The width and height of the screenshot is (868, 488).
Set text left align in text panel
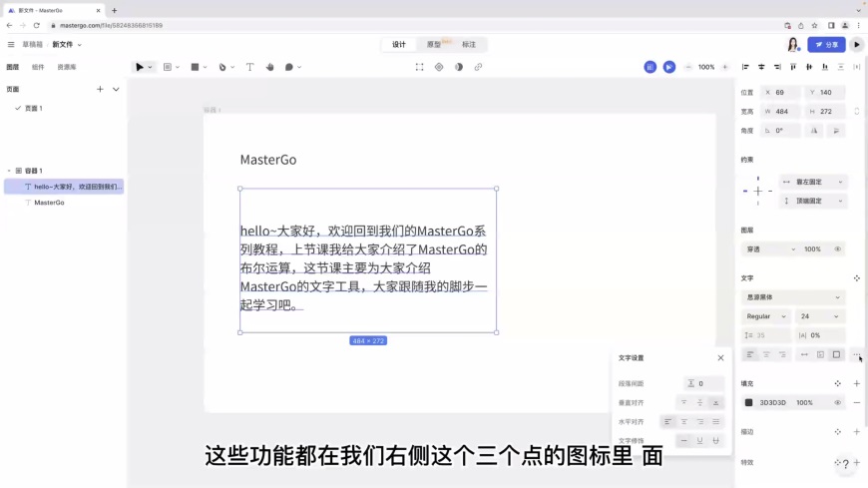(x=750, y=354)
